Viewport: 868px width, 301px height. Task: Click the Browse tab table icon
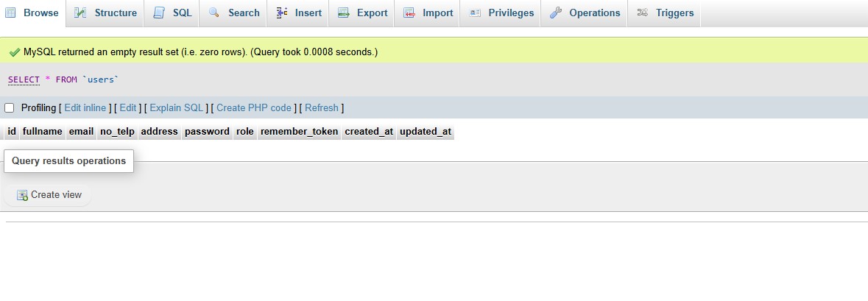tap(10, 13)
